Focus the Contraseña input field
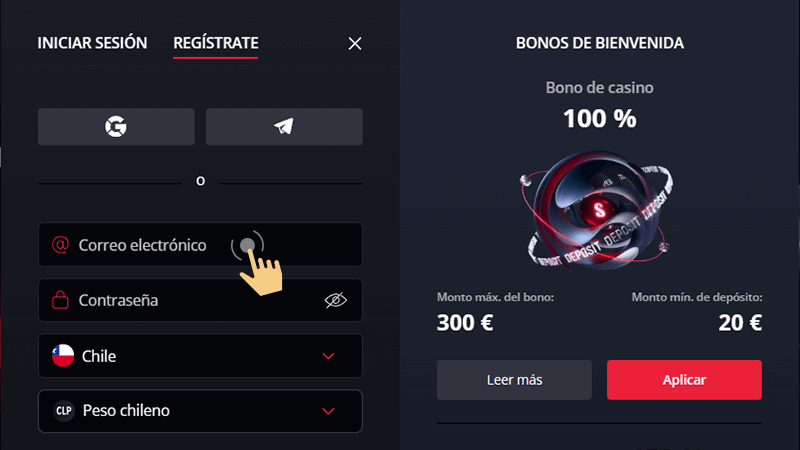This screenshot has width=800, height=450. tap(180, 300)
